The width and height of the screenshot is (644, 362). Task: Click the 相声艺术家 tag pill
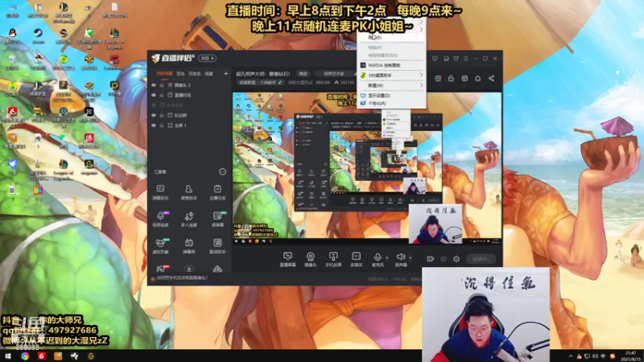334,74
